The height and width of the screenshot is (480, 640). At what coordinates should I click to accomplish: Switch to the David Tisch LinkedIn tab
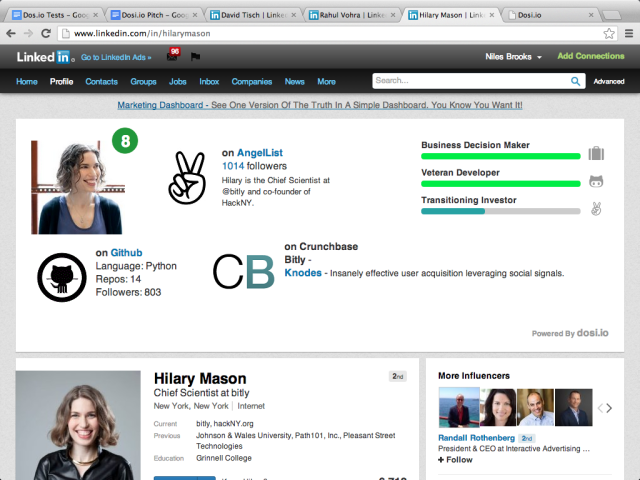pos(252,15)
